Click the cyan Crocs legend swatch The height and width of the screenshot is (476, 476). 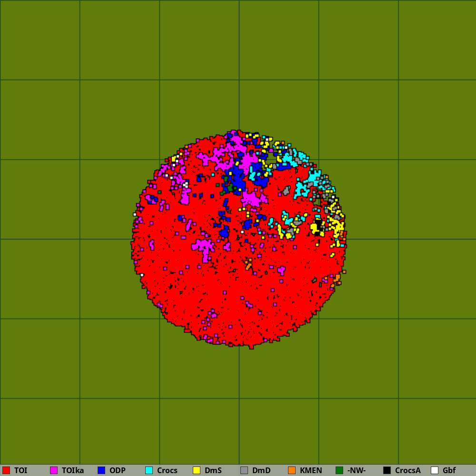[149, 470]
